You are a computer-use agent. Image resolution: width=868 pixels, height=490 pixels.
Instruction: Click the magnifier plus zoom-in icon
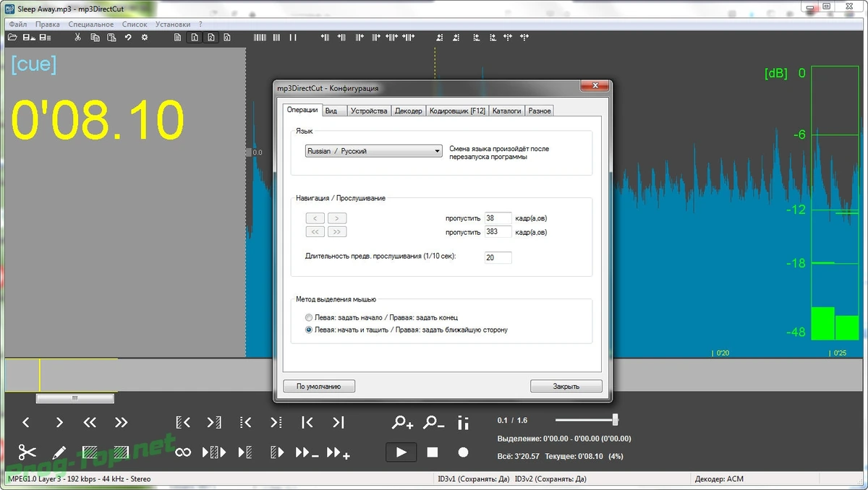coord(402,422)
